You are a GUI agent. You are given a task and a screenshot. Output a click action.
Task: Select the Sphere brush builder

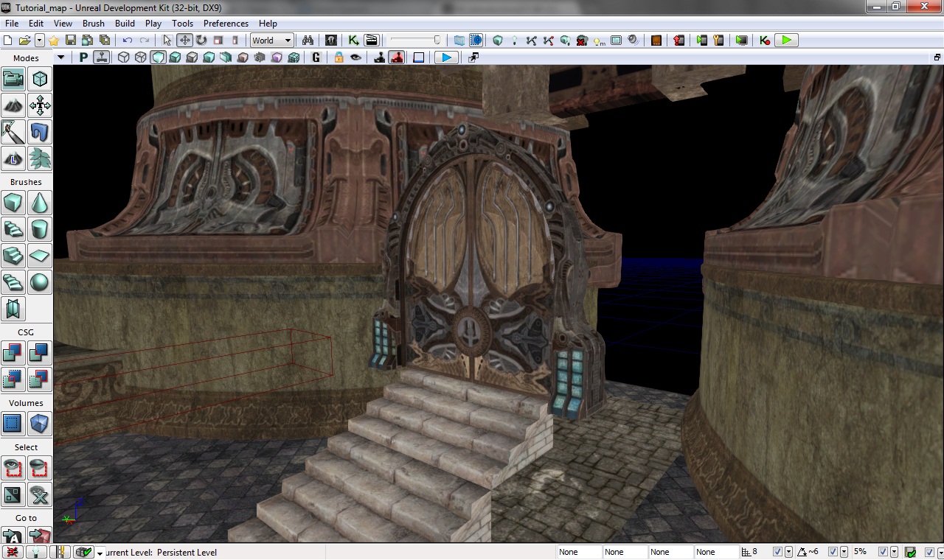point(40,282)
